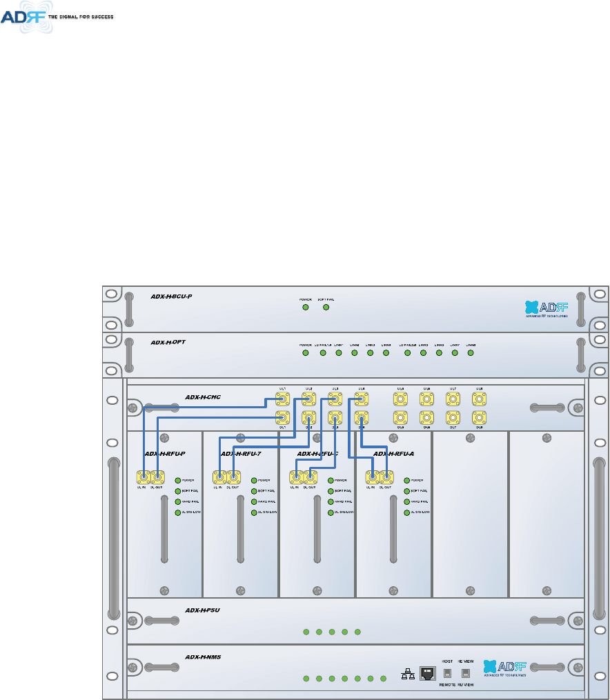Click the LINK1 LED on the ADX-H-OPT panel
This screenshot has height=700, width=610.
(339, 352)
